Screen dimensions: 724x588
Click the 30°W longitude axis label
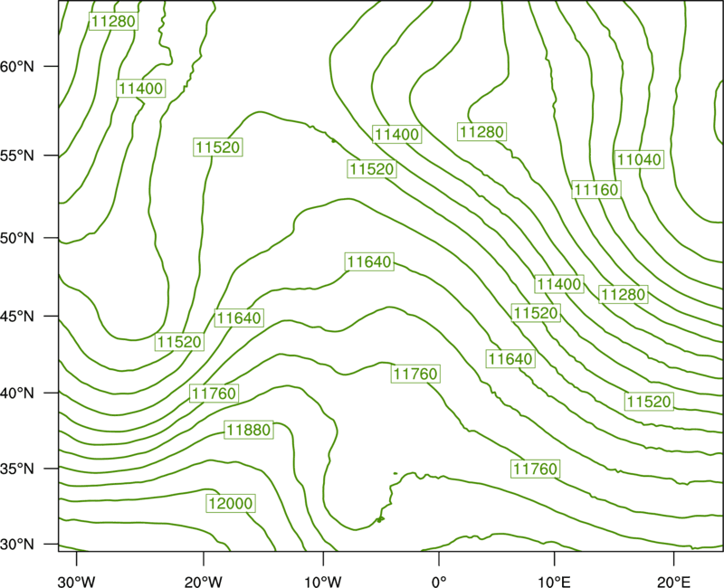tap(77, 582)
